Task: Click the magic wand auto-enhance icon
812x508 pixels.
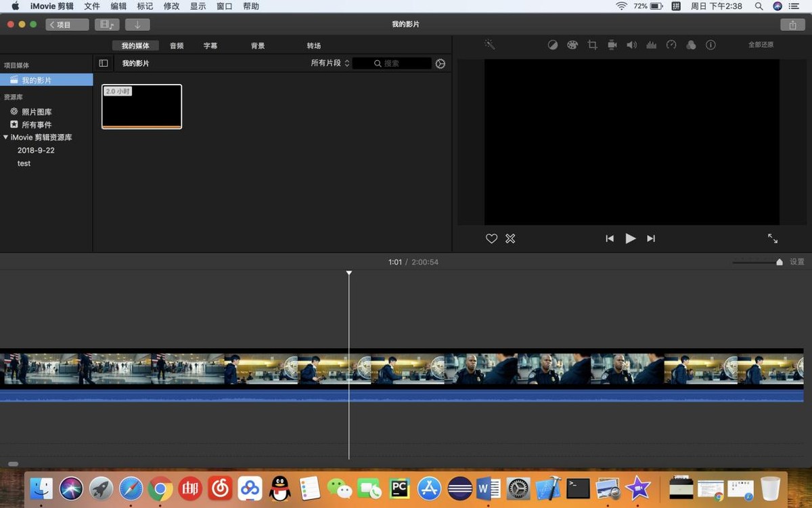Action: 489,45
